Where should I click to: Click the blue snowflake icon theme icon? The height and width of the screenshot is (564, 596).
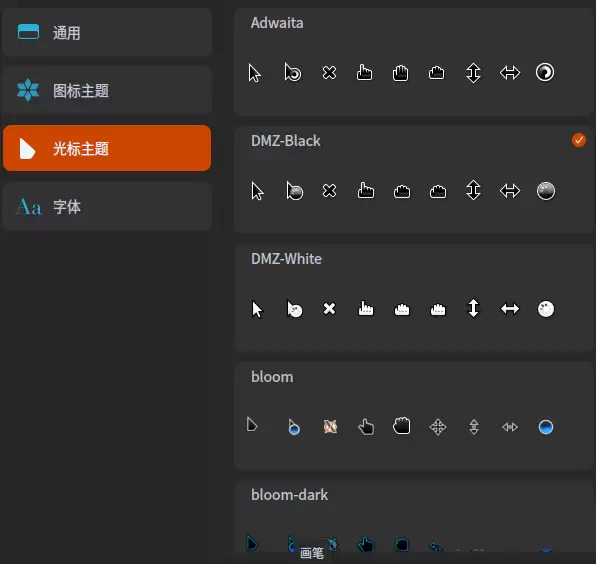[28, 90]
